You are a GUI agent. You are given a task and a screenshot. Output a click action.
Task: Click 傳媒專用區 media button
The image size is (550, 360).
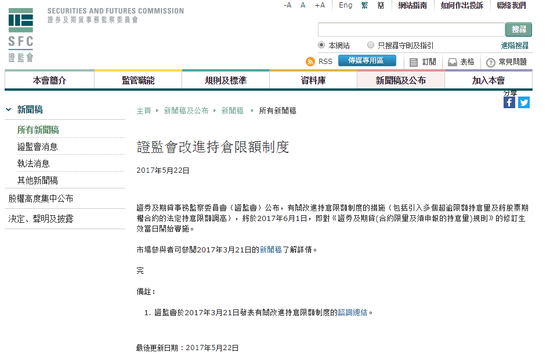point(367,60)
